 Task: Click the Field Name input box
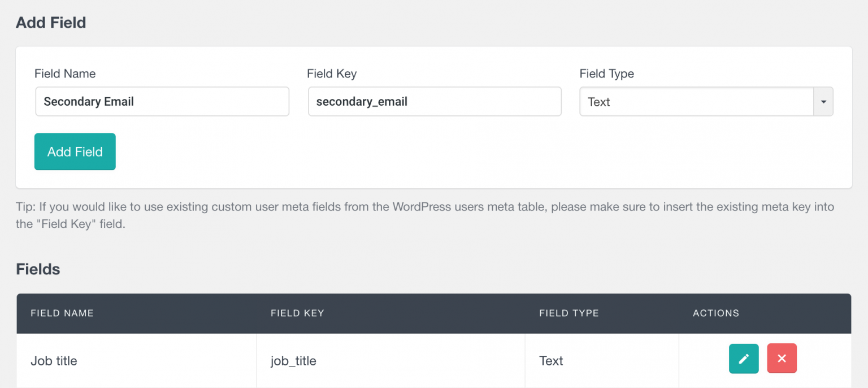point(162,101)
